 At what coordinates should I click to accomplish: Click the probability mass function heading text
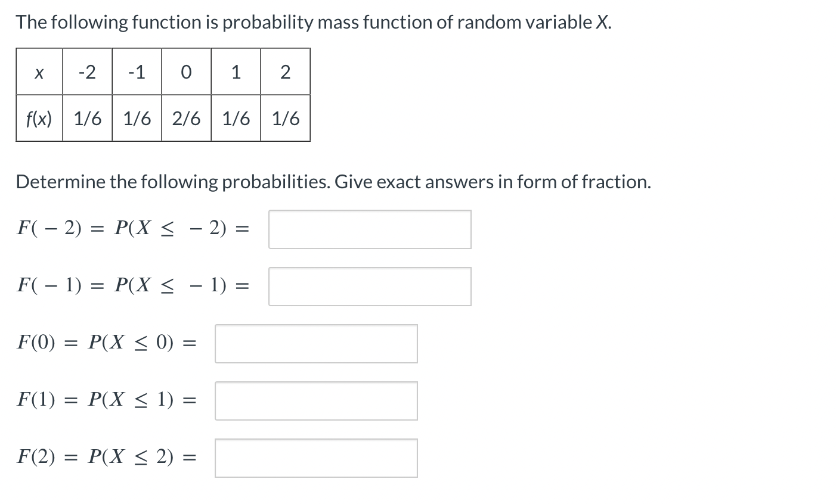point(313,21)
